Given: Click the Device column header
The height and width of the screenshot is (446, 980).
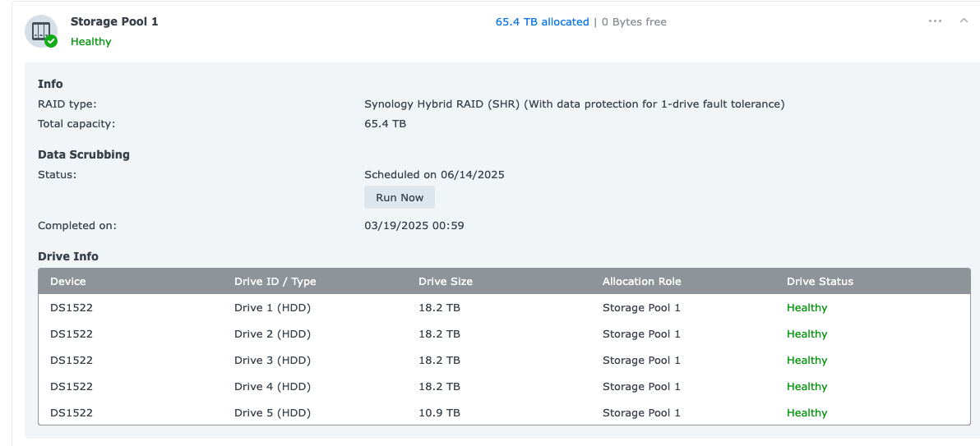Looking at the screenshot, I should [x=68, y=281].
